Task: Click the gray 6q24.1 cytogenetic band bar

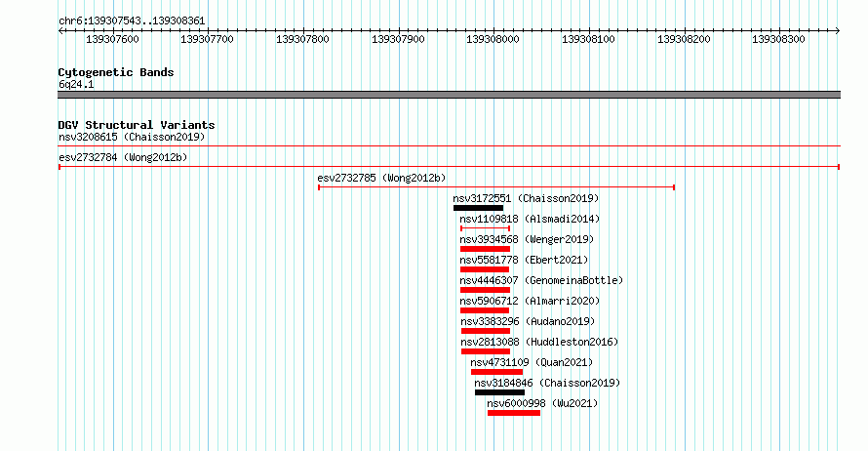Action: coord(450,96)
